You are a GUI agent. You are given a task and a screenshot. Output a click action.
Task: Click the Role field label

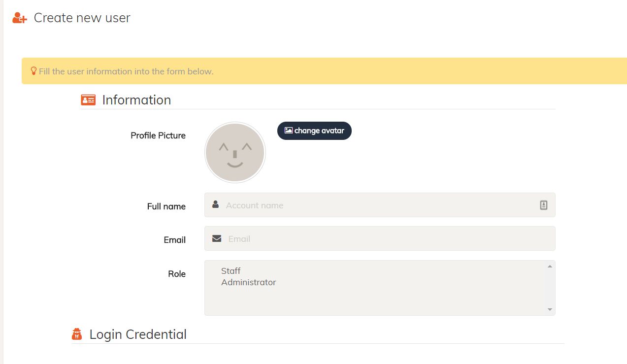176,274
